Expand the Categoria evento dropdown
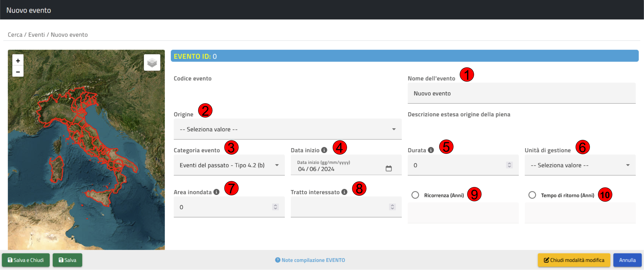 (229, 165)
